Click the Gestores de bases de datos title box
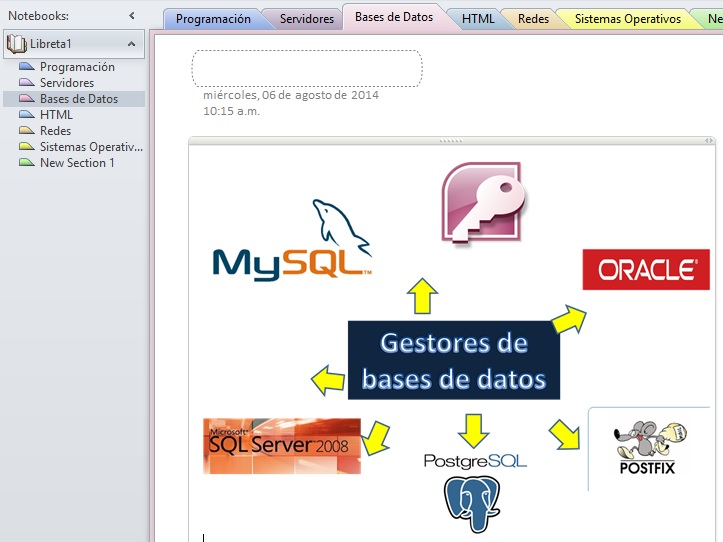 click(454, 360)
